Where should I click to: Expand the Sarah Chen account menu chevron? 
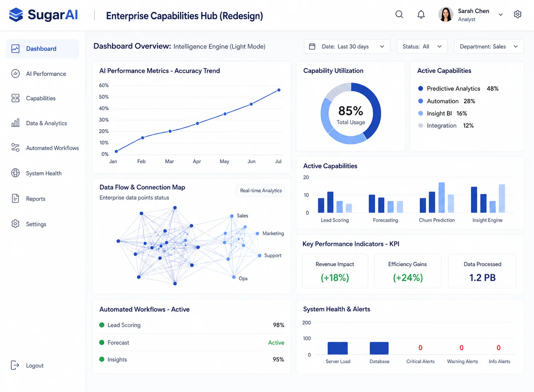(x=501, y=15)
